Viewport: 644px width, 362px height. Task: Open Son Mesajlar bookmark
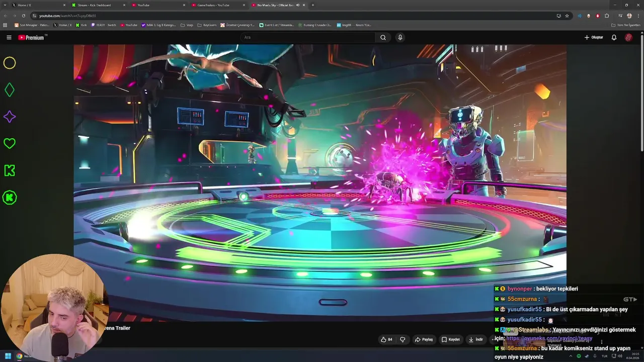32,25
